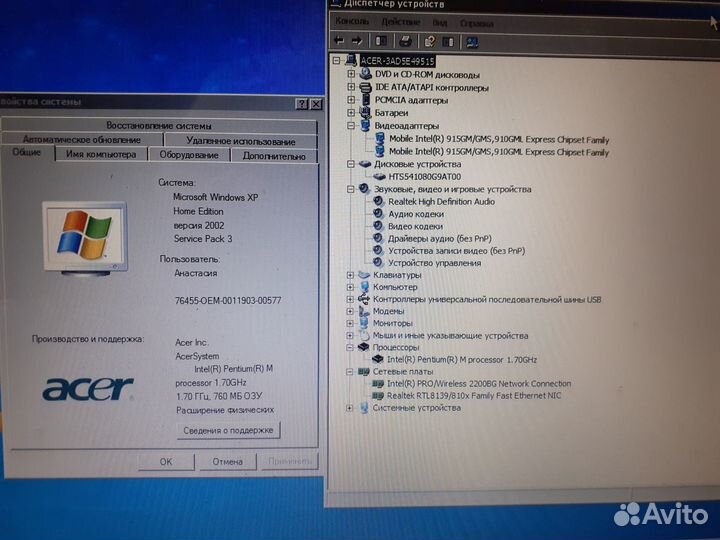Click the Сетевые платы network card icon
This screenshot has height=540, width=720.
(364, 371)
